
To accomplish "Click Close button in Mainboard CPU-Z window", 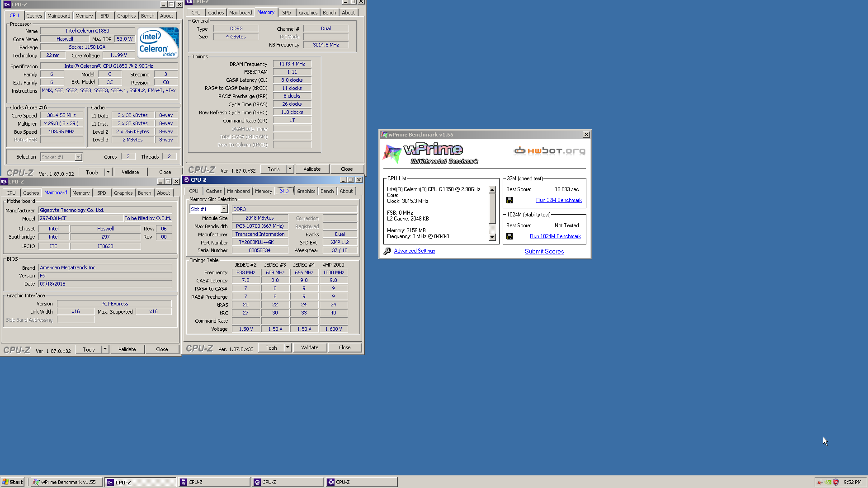I will 162,349.
